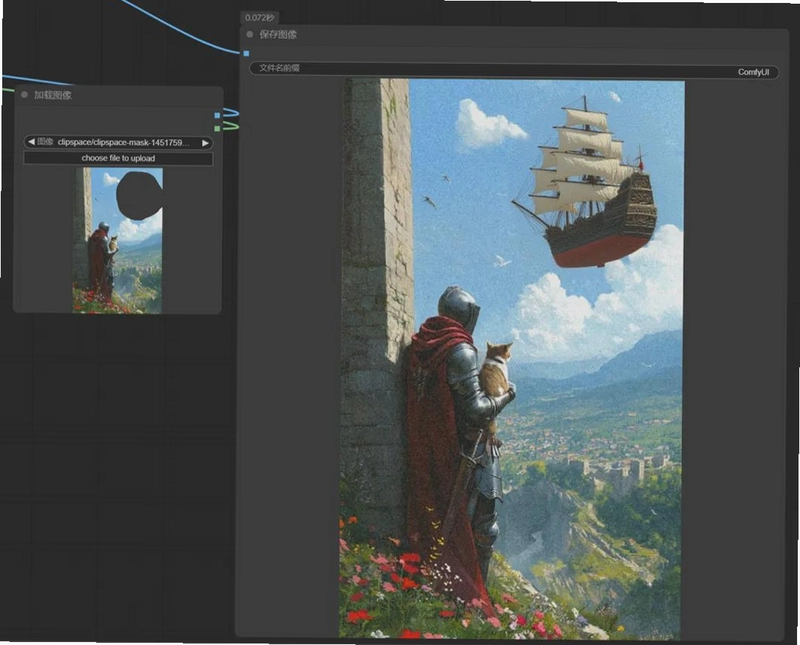This screenshot has height=645, width=800.
Task: Click the 图像 label in the image selector
Action: [x=45, y=142]
